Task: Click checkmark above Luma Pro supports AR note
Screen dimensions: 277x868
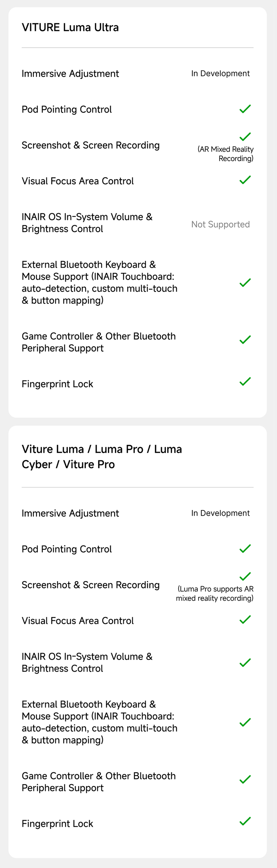Action: point(245,576)
